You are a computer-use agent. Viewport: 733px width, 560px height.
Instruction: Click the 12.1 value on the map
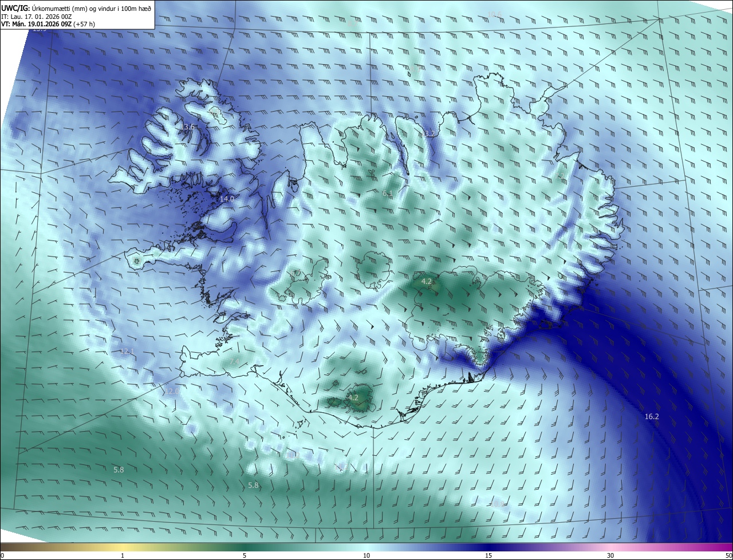point(127,351)
